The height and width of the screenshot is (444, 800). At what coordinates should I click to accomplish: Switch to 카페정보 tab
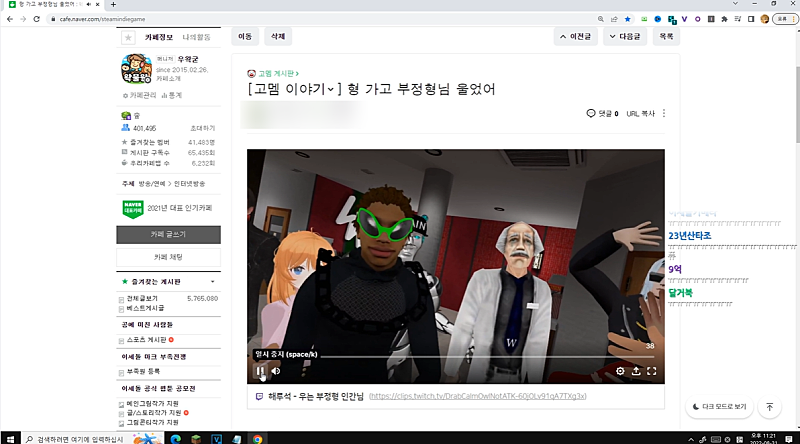click(x=159, y=37)
